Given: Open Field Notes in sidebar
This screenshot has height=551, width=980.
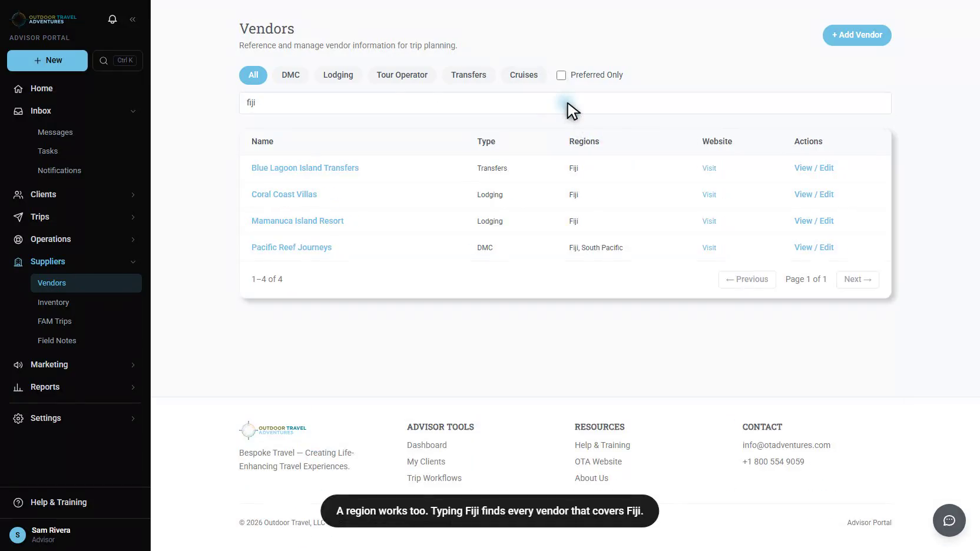Looking at the screenshot, I should [x=57, y=341].
